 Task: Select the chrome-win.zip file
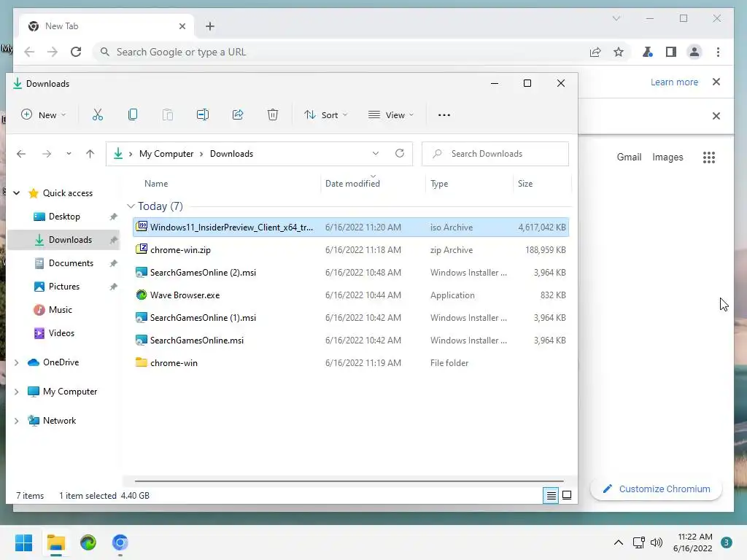tap(351, 250)
